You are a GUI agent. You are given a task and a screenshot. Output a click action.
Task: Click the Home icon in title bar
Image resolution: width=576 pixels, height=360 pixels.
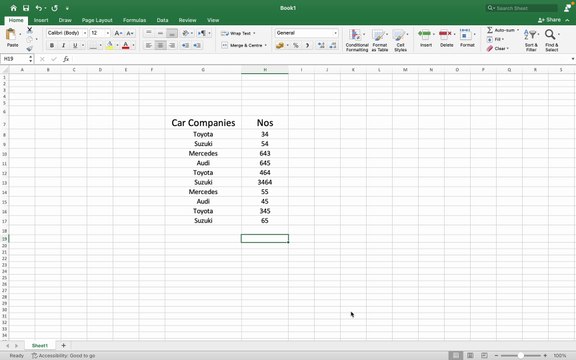(14, 8)
